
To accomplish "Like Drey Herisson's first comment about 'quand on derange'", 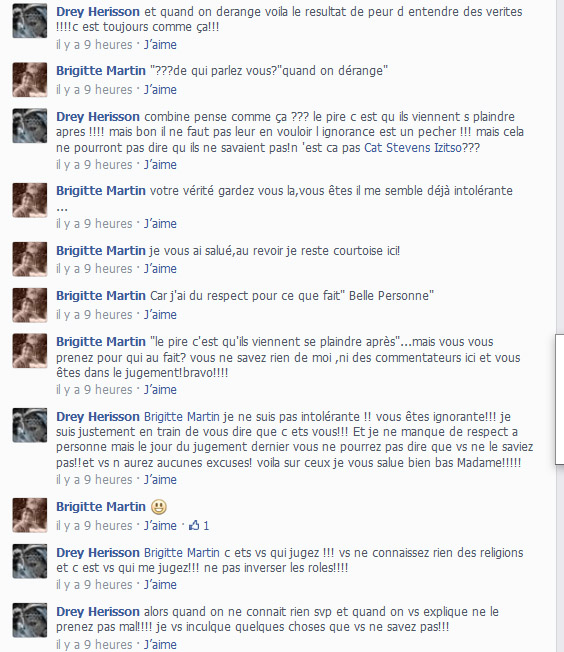I will (160, 44).
